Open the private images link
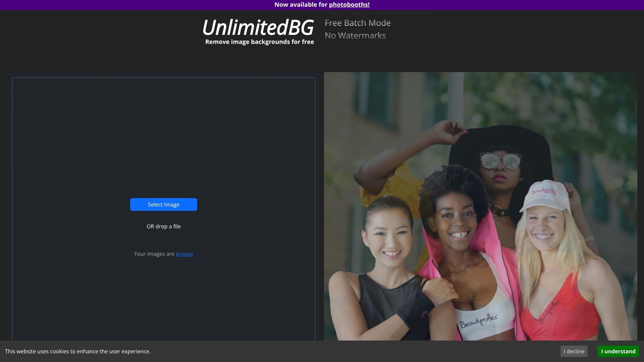Screen dimensions: 644x362 pos(184,254)
